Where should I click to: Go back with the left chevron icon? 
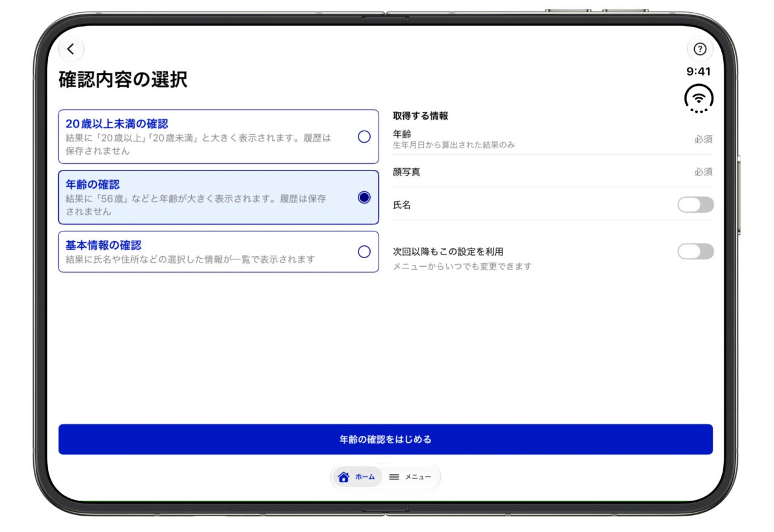(x=71, y=49)
